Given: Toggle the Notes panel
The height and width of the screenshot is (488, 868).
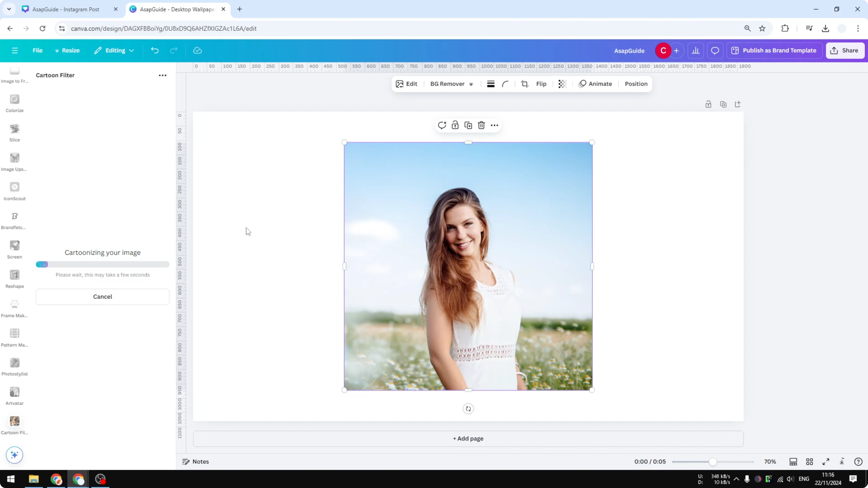Looking at the screenshot, I should coord(196,461).
